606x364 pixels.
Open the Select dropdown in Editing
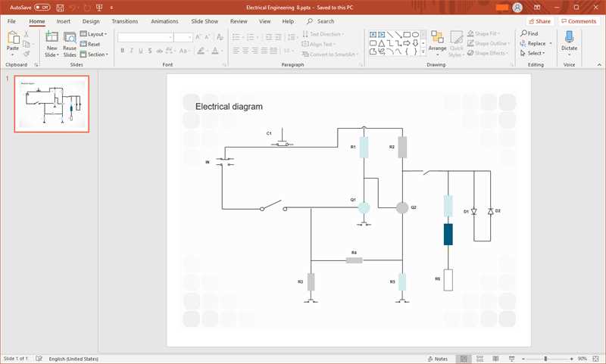click(x=533, y=53)
